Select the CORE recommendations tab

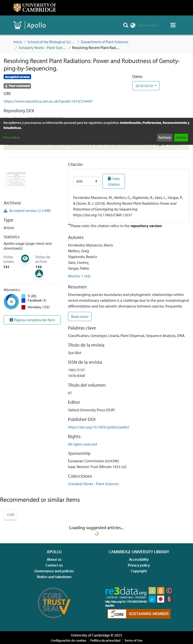[x=11, y=515]
